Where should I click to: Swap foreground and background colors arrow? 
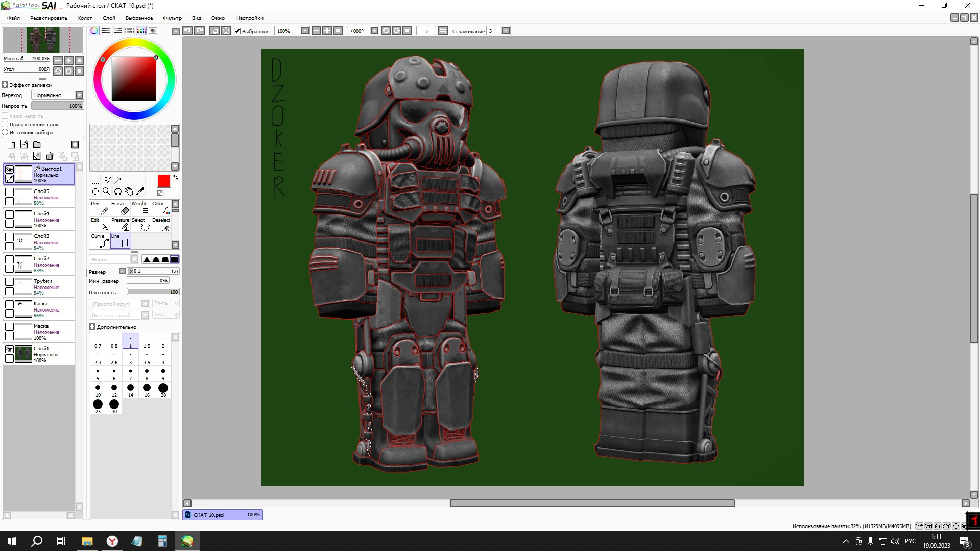[175, 178]
